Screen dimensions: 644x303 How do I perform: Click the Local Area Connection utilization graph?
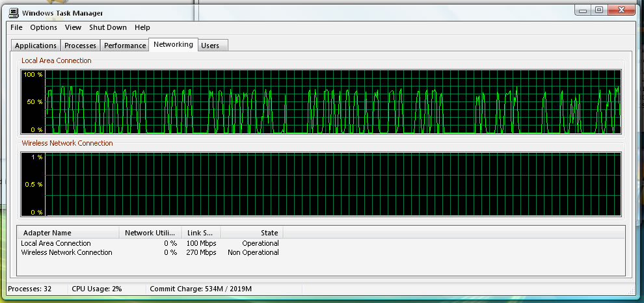coord(321,101)
